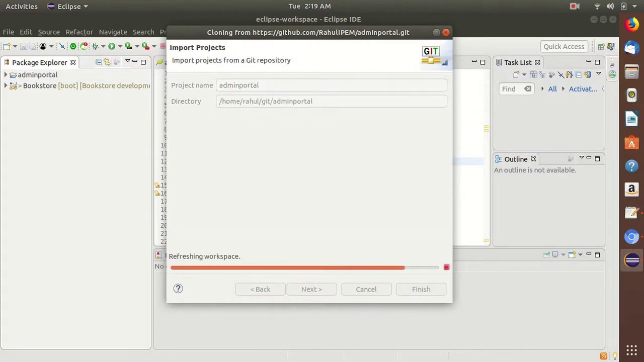Viewport: 644px width, 362px height.
Task: Click Synchronize Changed icon in Task List
Action: click(587, 74)
